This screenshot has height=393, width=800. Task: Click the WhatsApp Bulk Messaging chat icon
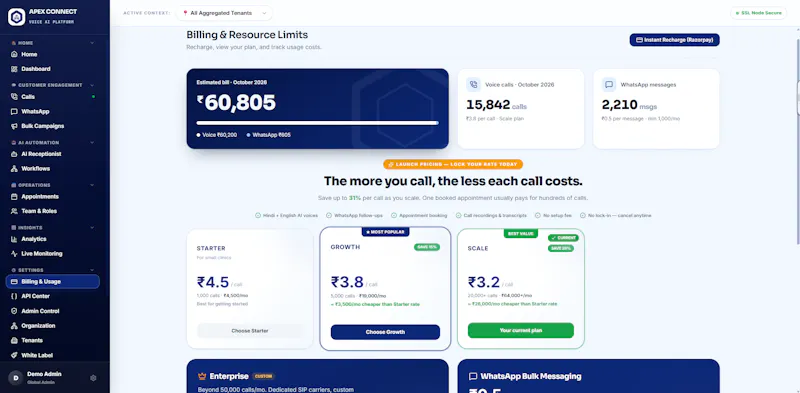point(473,376)
